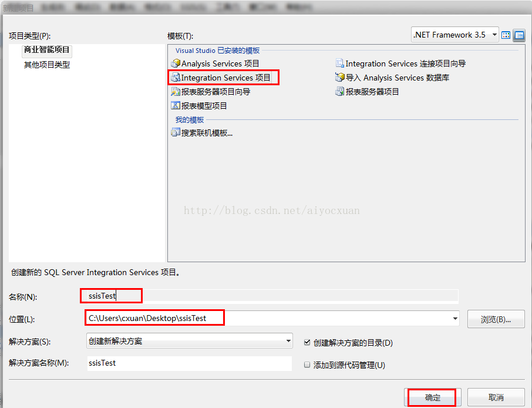Open the .NET Framework 3.5 version dropdown
Screen dimensions: 532x408
point(455,35)
